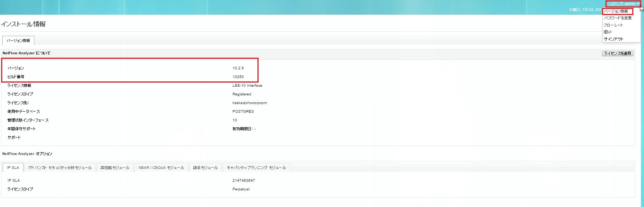Click the 管理状態インターフェース label

28,120
